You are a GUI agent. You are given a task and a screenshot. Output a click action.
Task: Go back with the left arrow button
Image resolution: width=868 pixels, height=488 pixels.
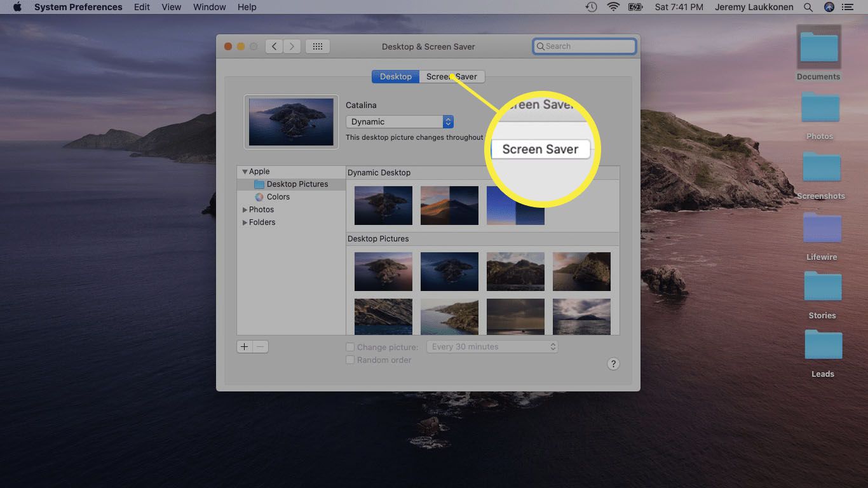(x=274, y=46)
